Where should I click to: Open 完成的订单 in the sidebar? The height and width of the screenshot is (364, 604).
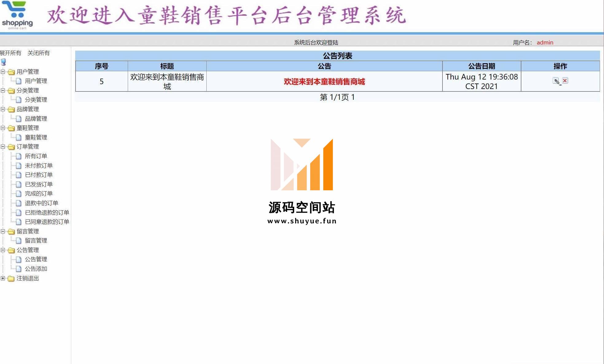coord(39,194)
